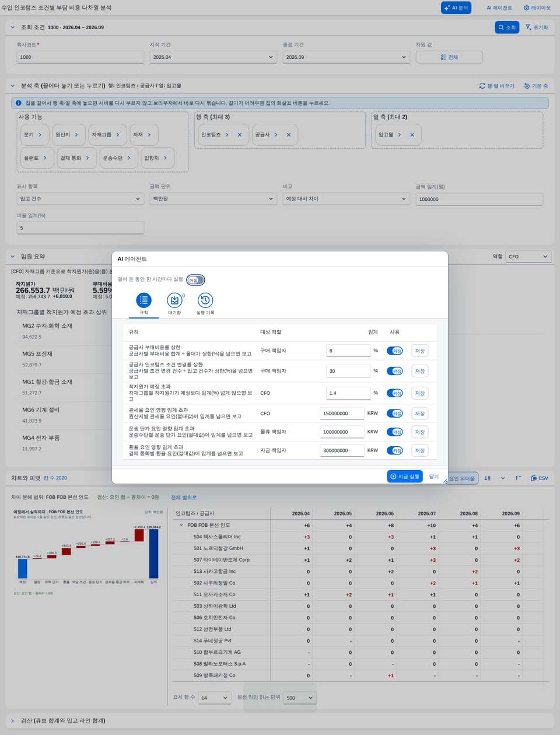560x735 pixels.
Task: Remove the 인코텀즈 chip with X
Action: pos(240,135)
